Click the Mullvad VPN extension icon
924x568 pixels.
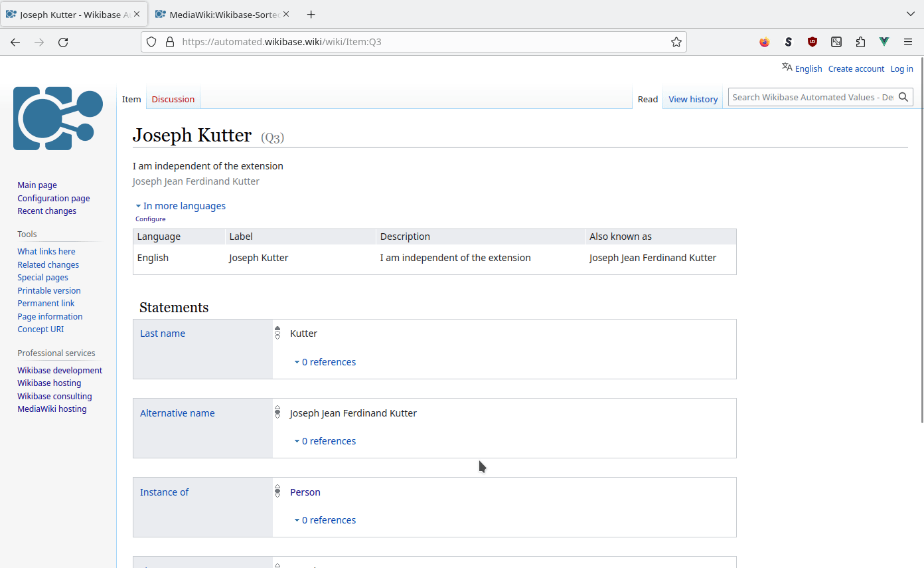click(x=884, y=41)
